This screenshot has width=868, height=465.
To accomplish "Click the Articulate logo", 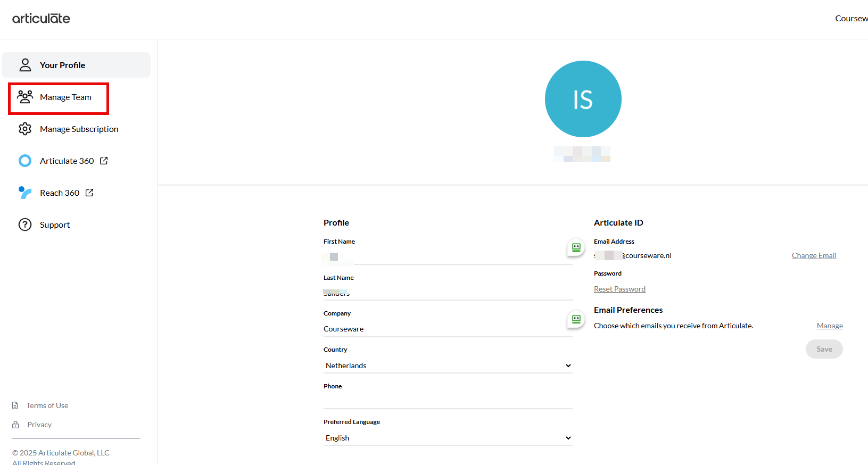I will pos(41,19).
